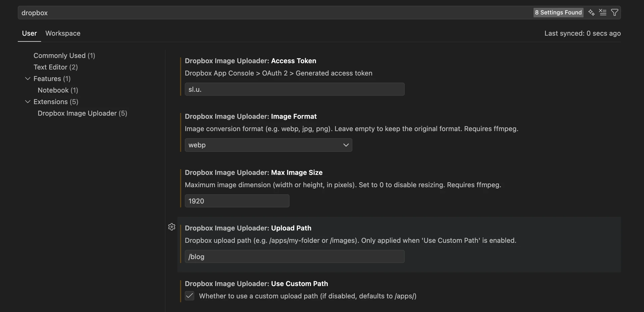Click the Use Custom Path setting title
Viewport: 644px width, 312px height.
click(256, 284)
